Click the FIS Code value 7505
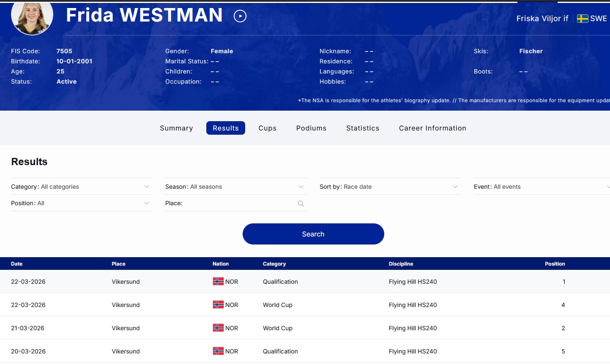The width and height of the screenshot is (610, 364). pyautogui.click(x=64, y=51)
